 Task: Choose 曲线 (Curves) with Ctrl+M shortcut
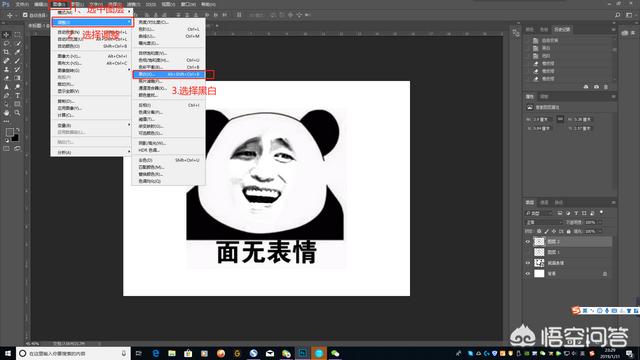[x=169, y=36]
